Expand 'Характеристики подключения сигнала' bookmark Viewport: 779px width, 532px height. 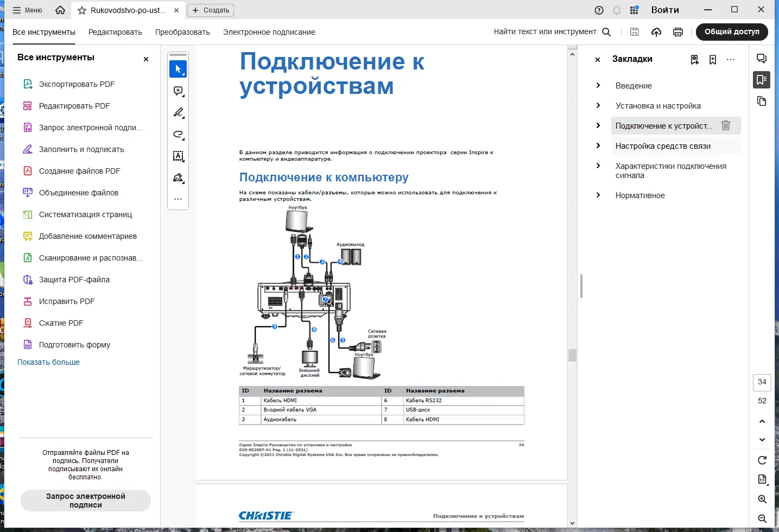(598, 166)
